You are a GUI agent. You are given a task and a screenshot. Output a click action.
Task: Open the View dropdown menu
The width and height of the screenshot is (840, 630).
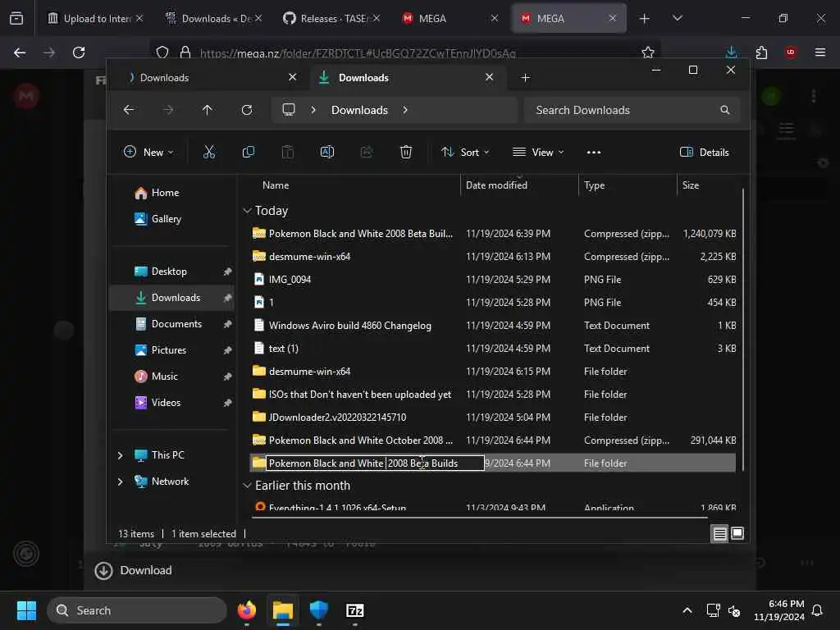click(x=538, y=152)
